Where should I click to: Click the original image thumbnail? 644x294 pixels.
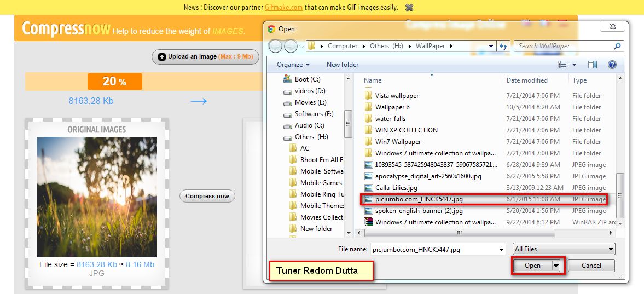[97, 197]
